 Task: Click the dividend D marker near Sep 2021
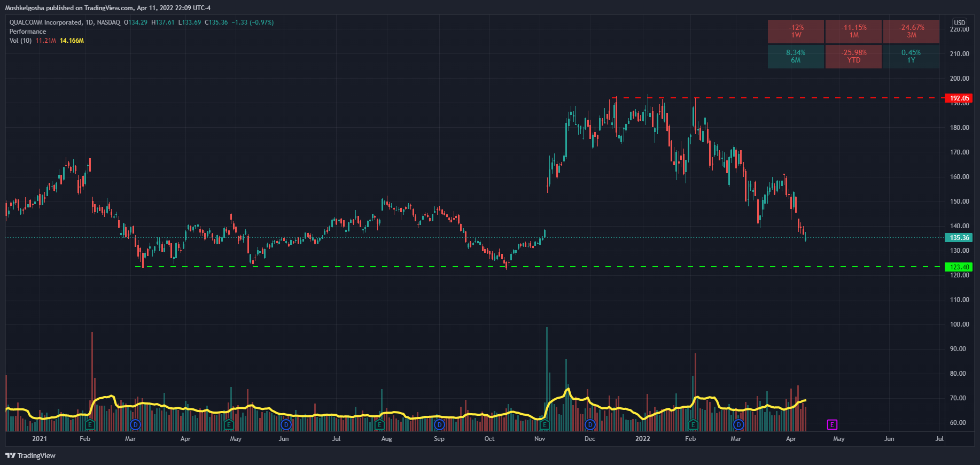tap(439, 425)
